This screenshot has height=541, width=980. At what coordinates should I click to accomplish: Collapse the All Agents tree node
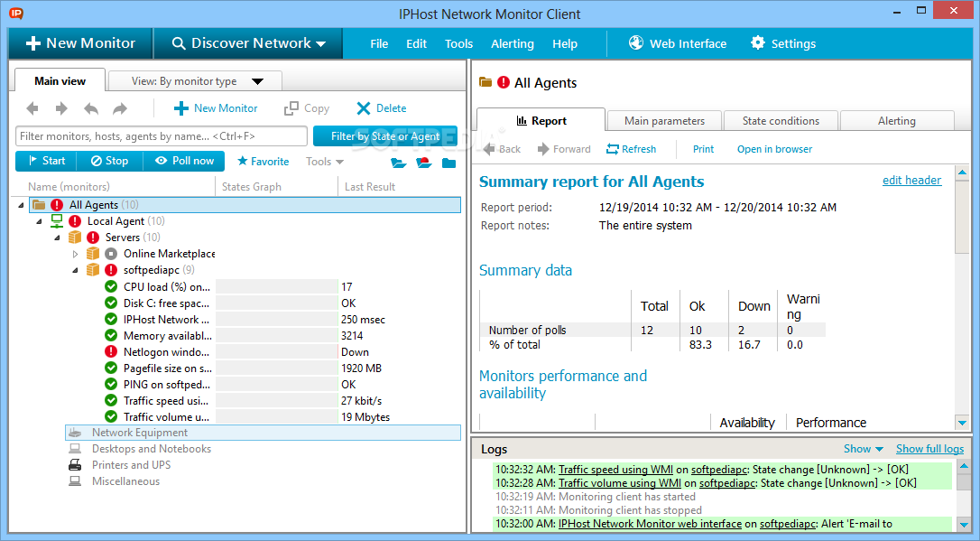(21, 204)
